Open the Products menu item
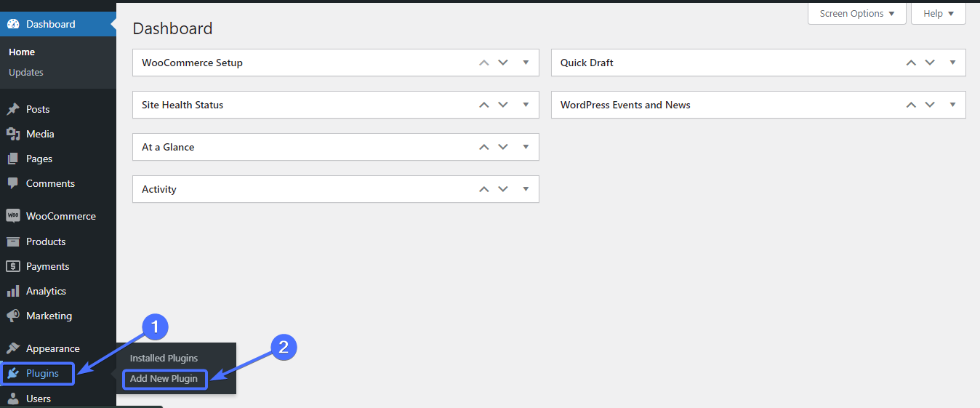Screen dimensions: 980x408 (x=58, y=241)
